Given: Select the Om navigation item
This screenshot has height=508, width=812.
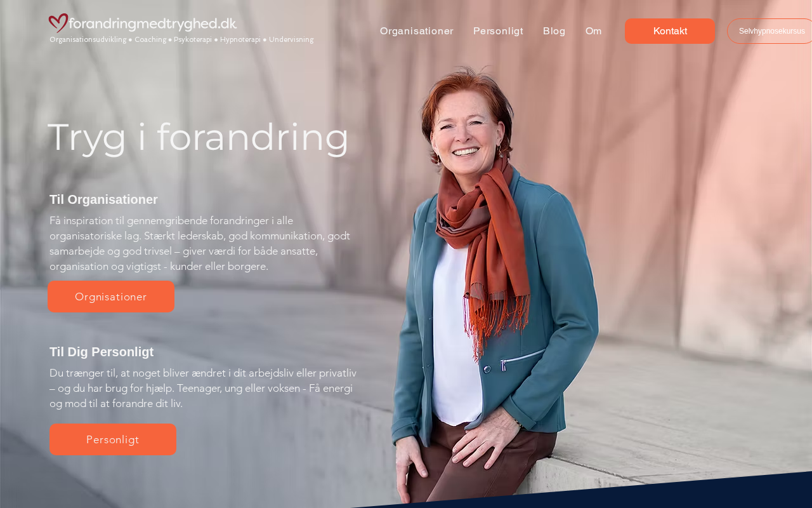Looking at the screenshot, I should pos(593,31).
